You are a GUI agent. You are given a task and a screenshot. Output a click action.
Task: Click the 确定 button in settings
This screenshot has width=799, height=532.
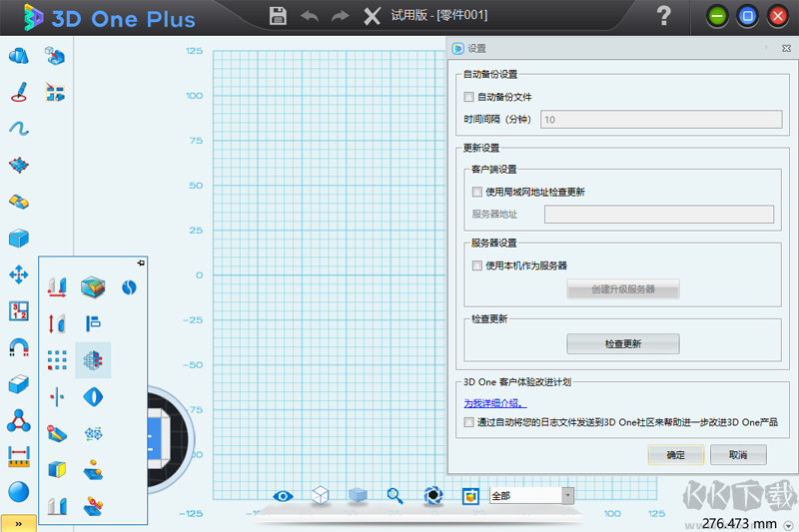point(676,455)
